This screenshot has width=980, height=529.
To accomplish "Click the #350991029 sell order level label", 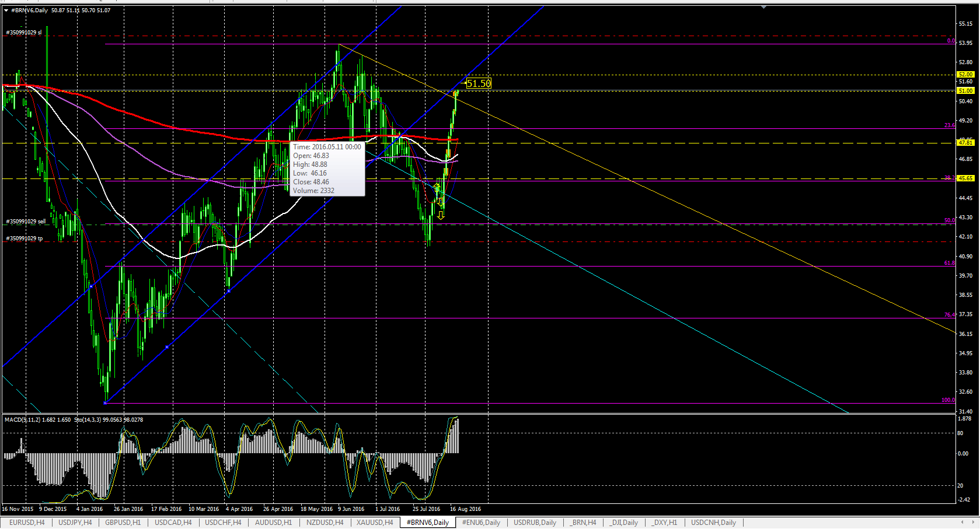I will (x=26, y=222).
